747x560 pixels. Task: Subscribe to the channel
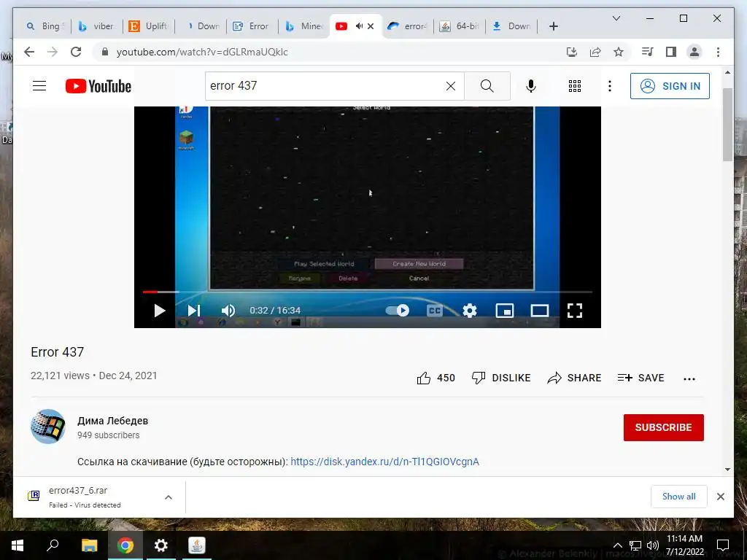tap(664, 427)
